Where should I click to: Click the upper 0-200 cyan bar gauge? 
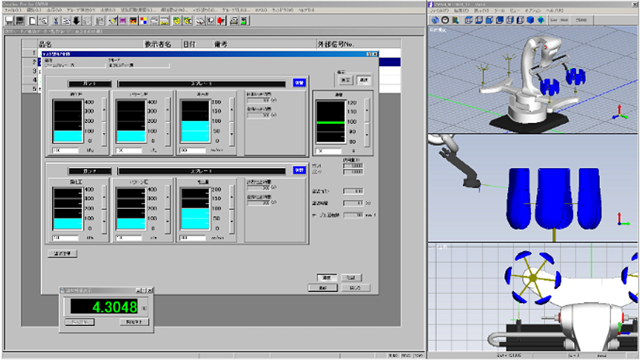click(195, 121)
